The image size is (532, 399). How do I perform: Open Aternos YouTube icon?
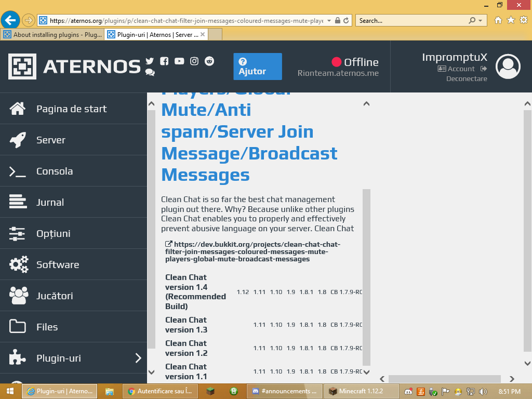[x=179, y=61]
